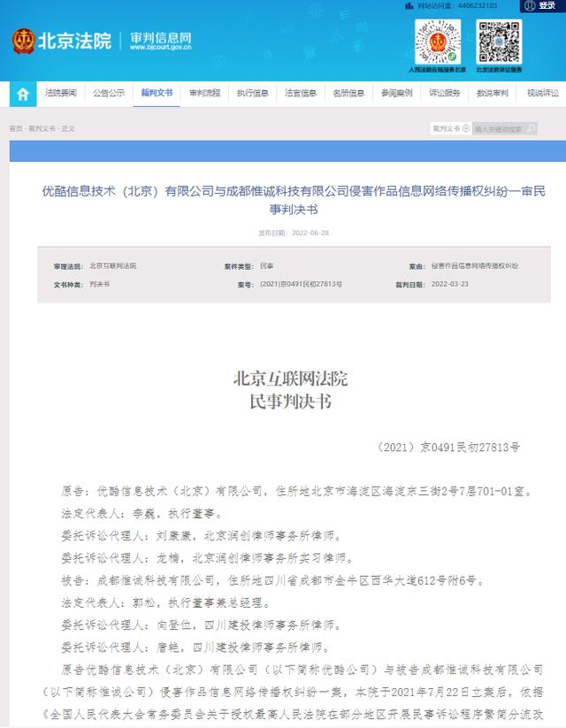The height and width of the screenshot is (728, 566).
Task: Open the 法院要闻 menu tab
Action: coord(61,93)
